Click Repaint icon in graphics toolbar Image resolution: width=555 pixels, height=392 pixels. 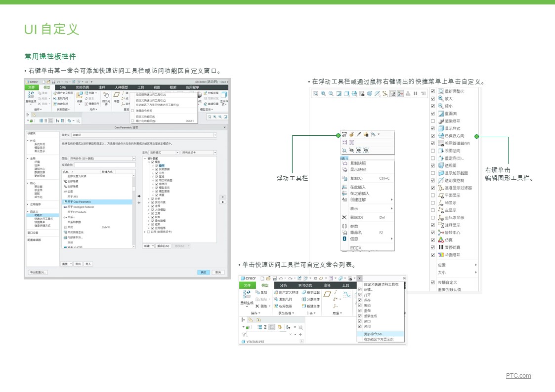(x=339, y=93)
